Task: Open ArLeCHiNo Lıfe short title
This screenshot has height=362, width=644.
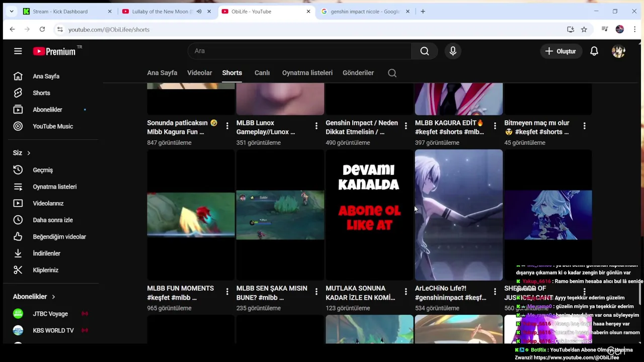Action: [451, 293]
